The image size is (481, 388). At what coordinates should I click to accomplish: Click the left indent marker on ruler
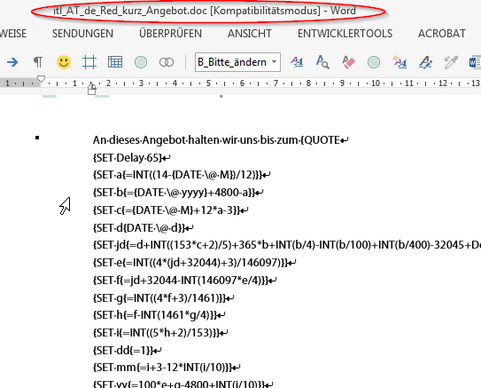(x=92, y=89)
